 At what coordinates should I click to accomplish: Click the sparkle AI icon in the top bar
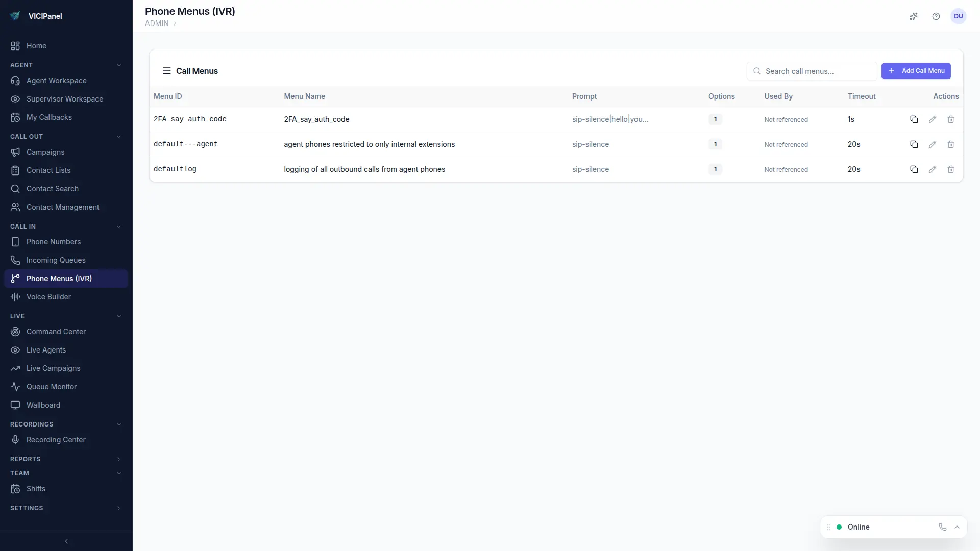pyautogui.click(x=914, y=16)
